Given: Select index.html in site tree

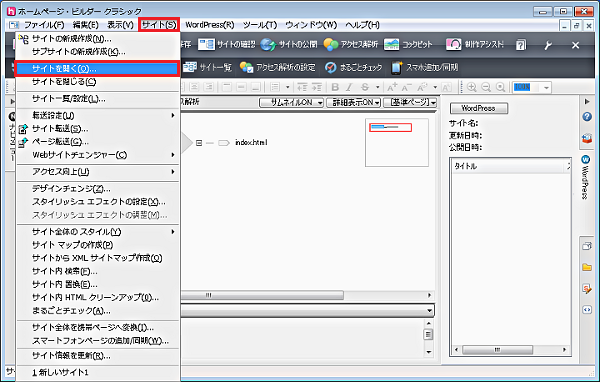Looking at the screenshot, I should (x=251, y=142).
